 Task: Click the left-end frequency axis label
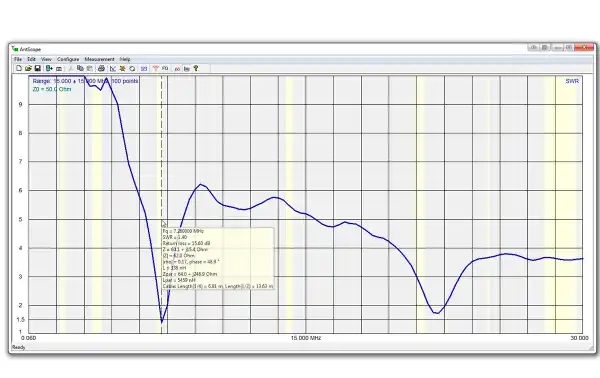tap(29, 338)
